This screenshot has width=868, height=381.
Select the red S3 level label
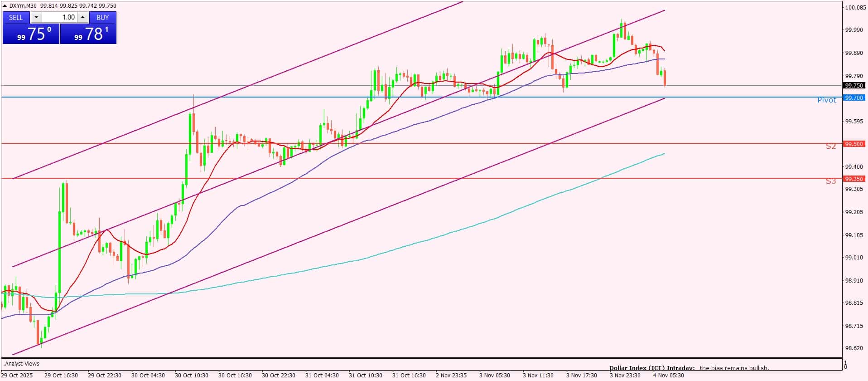click(x=830, y=181)
